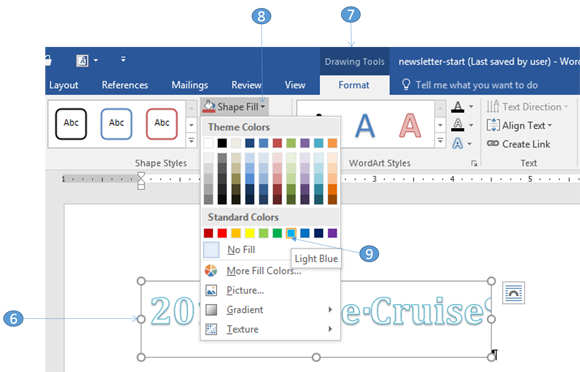Open the Text Effects glowing A icon
The width and height of the screenshot is (580, 372).
[x=458, y=143]
